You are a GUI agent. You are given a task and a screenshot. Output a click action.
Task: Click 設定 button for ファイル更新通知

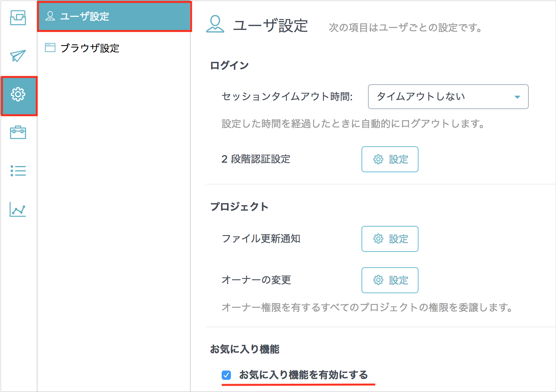(390, 239)
